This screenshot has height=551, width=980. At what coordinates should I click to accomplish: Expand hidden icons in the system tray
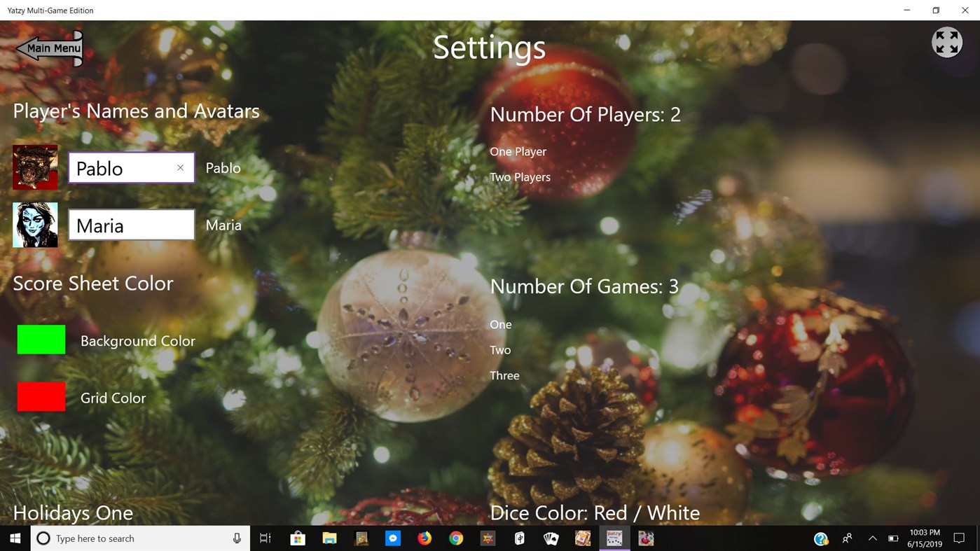pyautogui.click(x=872, y=538)
